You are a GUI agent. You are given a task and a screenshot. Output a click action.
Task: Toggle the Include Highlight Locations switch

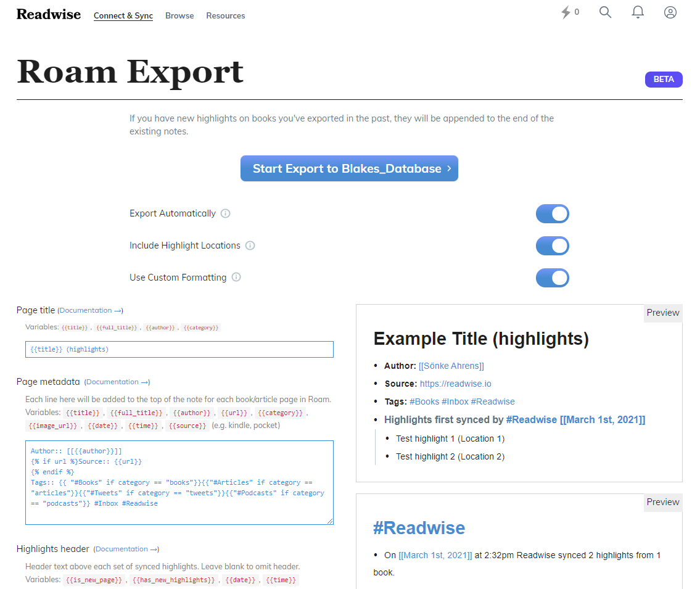552,245
